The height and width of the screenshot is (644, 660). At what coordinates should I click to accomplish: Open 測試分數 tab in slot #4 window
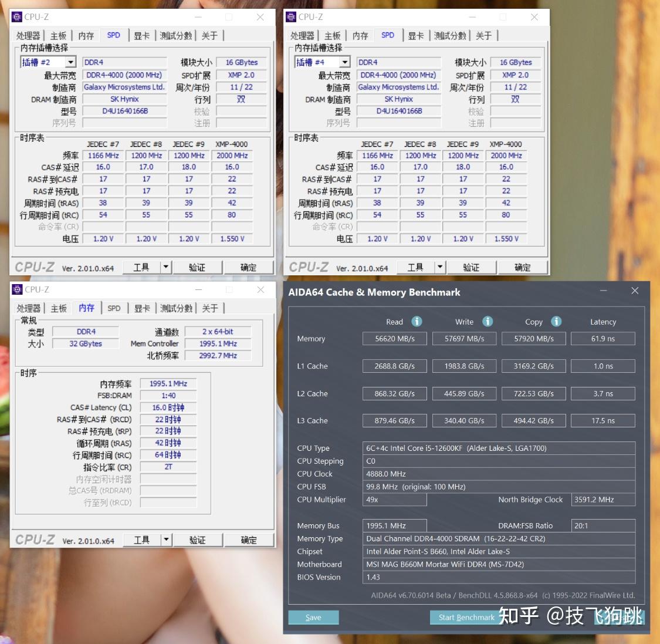point(450,36)
